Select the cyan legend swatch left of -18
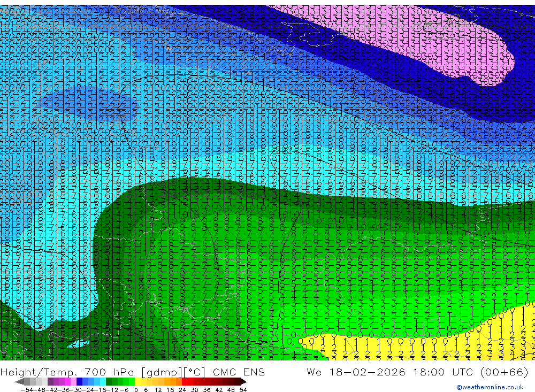The height and width of the screenshot is (392, 535). pyautogui.click(x=103, y=382)
